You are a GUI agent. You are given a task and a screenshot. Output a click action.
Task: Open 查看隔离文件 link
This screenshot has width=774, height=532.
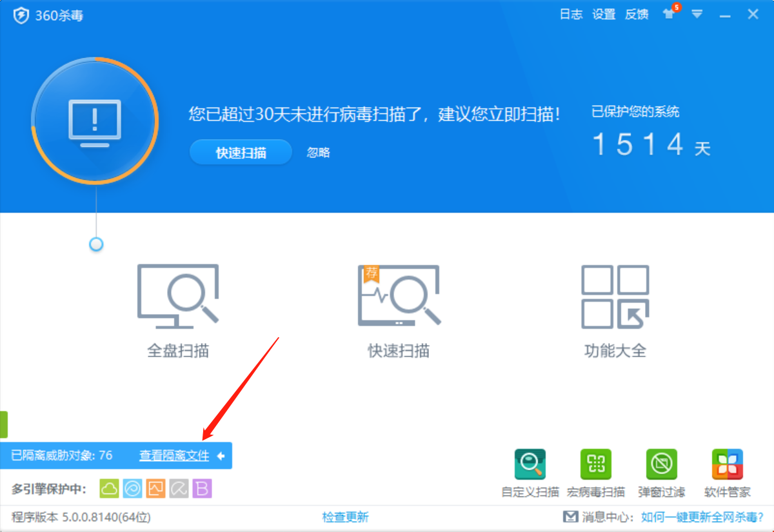click(x=174, y=455)
